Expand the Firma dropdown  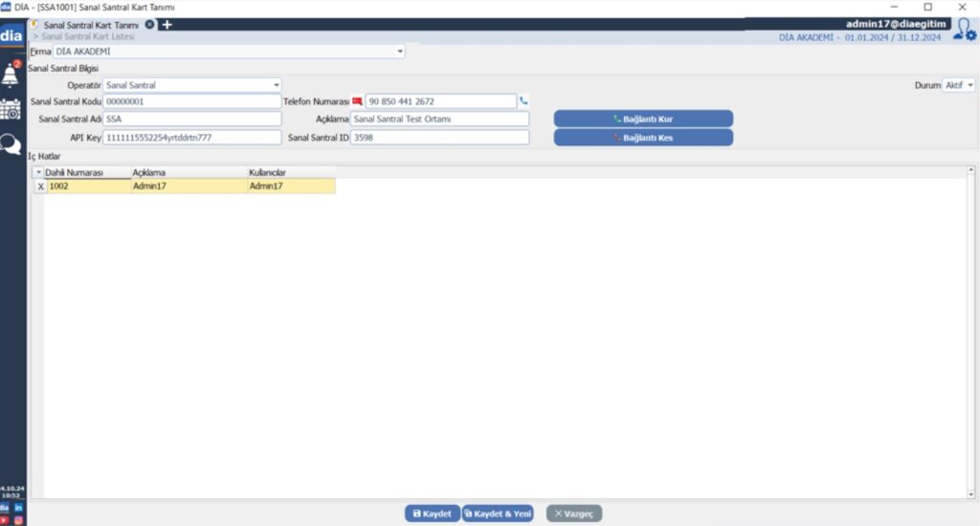[400, 52]
